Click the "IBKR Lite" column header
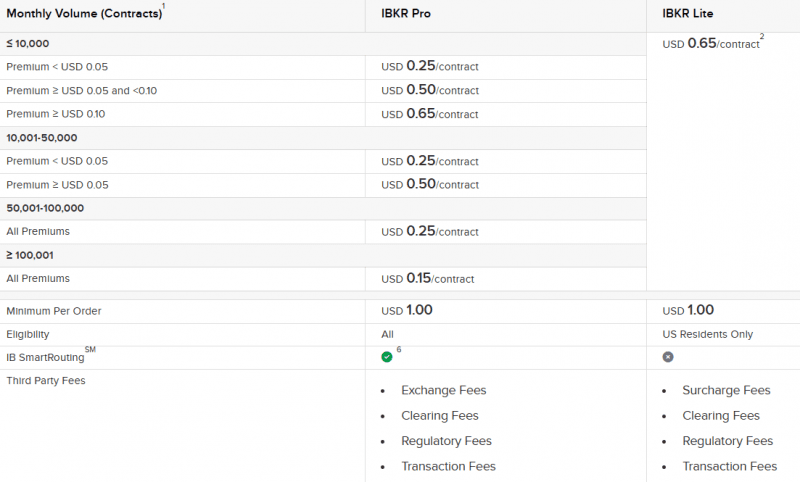 click(687, 14)
